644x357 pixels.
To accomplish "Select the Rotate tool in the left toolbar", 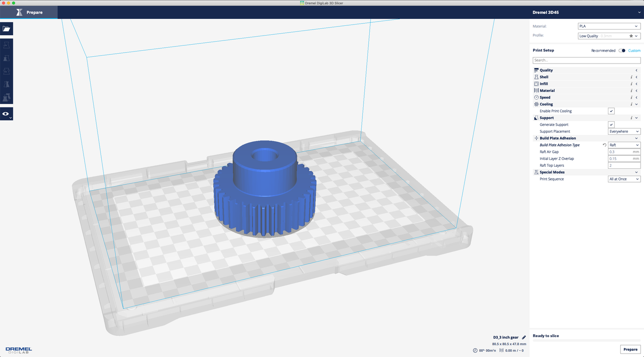I will [6, 71].
